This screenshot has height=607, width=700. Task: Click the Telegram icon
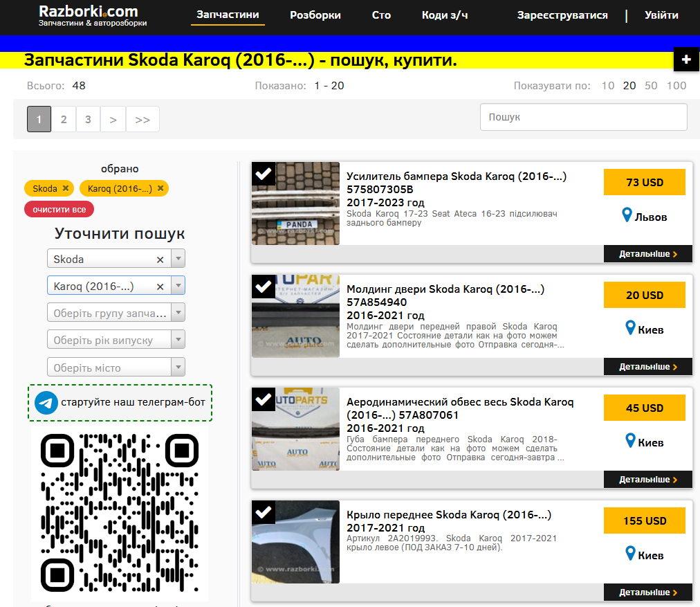(46, 402)
